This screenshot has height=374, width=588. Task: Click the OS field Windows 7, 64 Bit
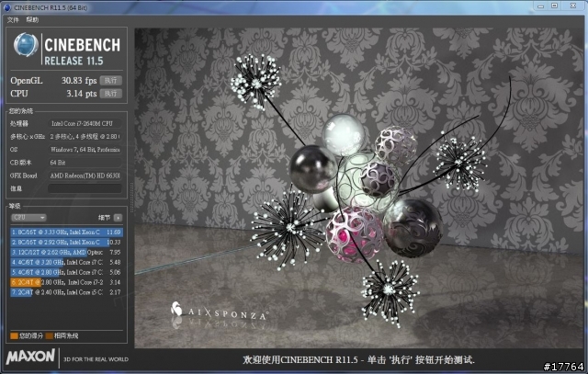tap(85, 149)
